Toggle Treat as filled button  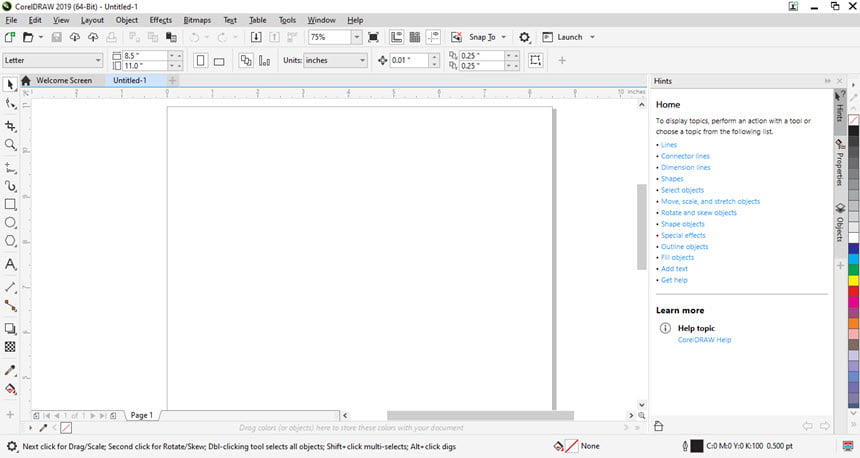click(x=535, y=60)
